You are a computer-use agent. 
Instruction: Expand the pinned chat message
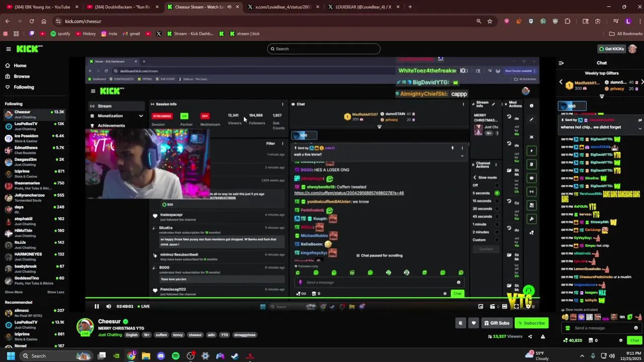click(x=640, y=128)
